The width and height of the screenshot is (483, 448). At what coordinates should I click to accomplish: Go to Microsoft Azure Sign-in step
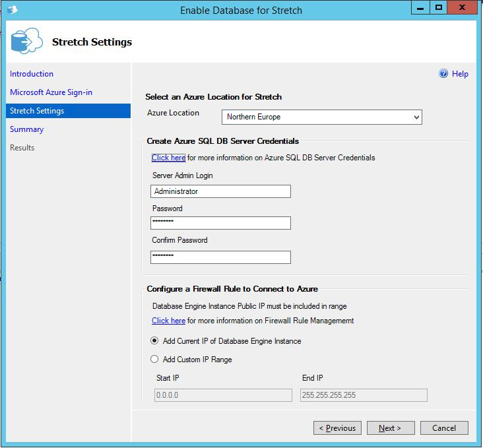tap(51, 92)
